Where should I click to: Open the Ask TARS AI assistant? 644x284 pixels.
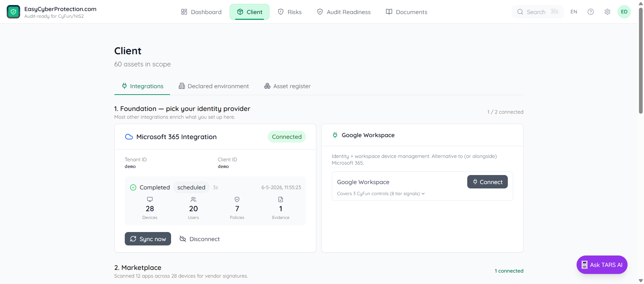coord(602,265)
